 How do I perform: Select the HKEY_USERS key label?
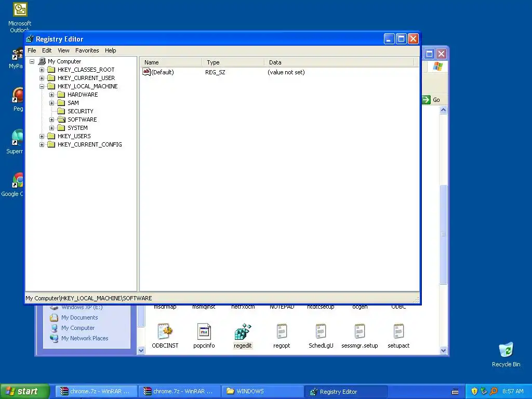pyautogui.click(x=74, y=137)
